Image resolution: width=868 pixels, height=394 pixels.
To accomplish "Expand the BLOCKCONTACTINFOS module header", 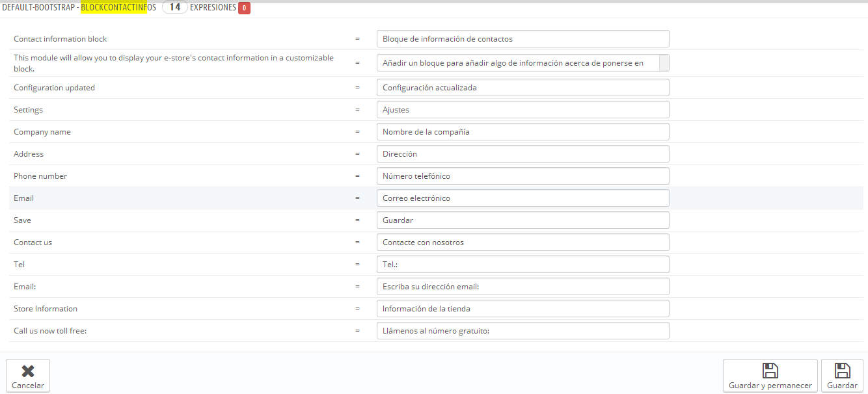I will pos(118,8).
